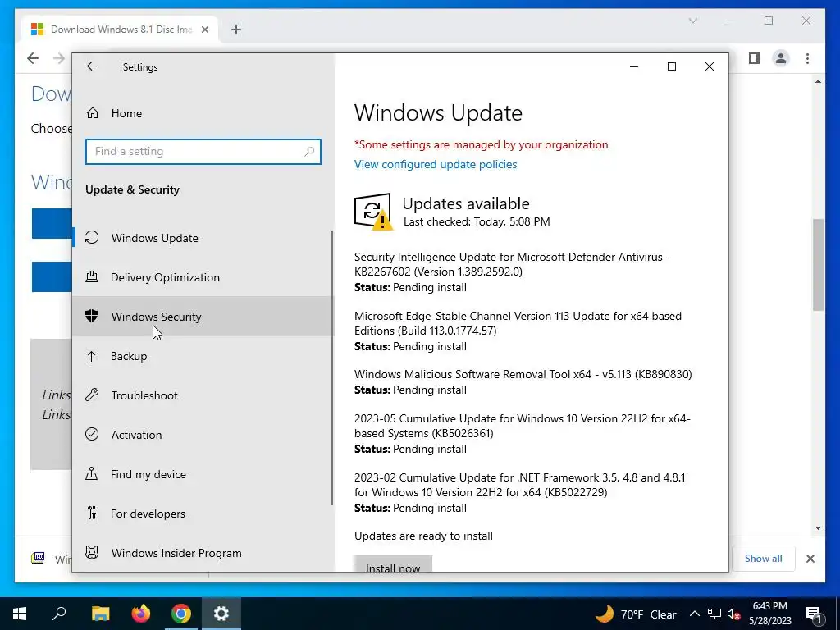Screen dimensions: 840x630
Task: Open the Backup settings page
Action: pyautogui.click(x=203, y=356)
